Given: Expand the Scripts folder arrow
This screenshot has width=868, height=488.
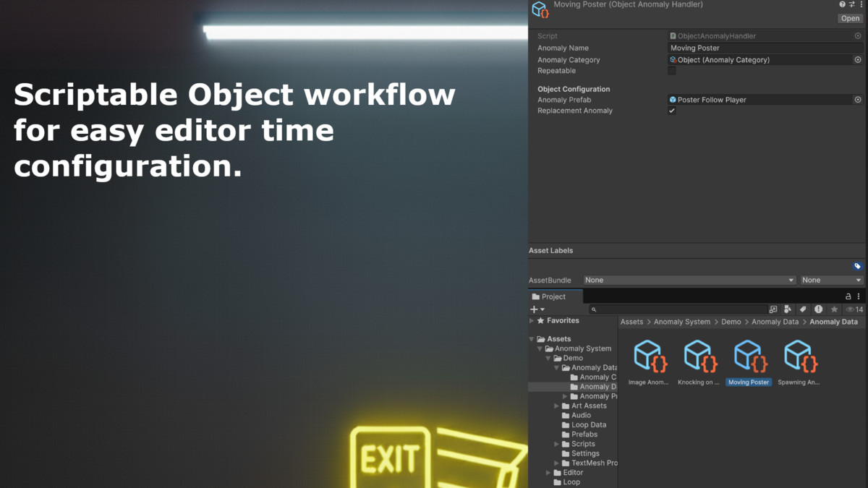Looking at the screenshot, I should (556, 444).
